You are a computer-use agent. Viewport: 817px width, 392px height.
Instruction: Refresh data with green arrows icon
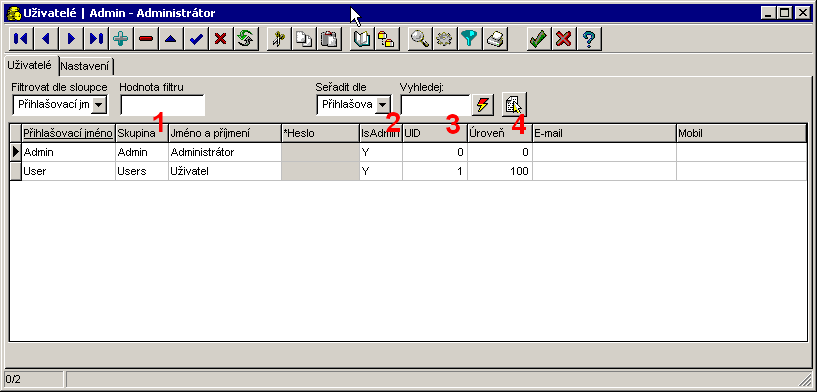point(246,39)
